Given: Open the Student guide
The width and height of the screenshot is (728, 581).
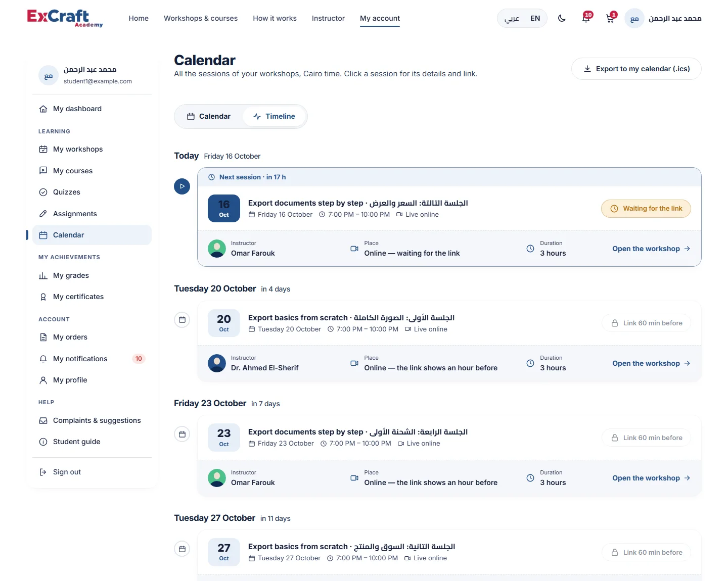Looking at the screenshot, I should coord(92,442).
